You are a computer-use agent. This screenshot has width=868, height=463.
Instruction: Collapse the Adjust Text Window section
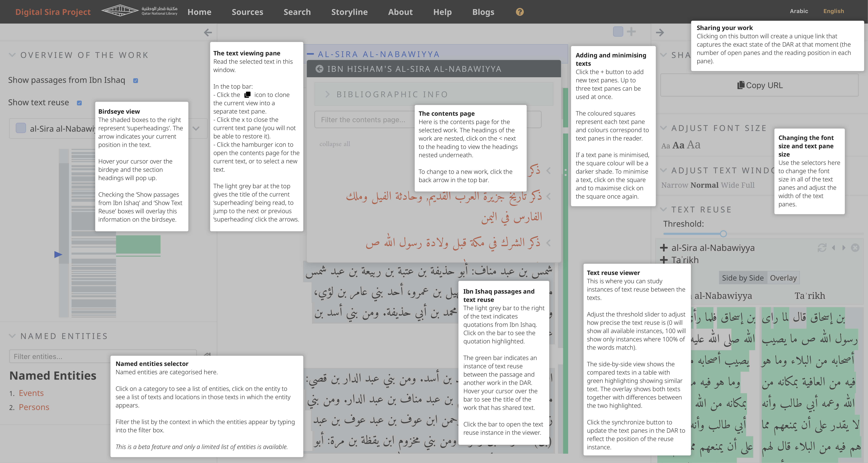pos(663,170)
